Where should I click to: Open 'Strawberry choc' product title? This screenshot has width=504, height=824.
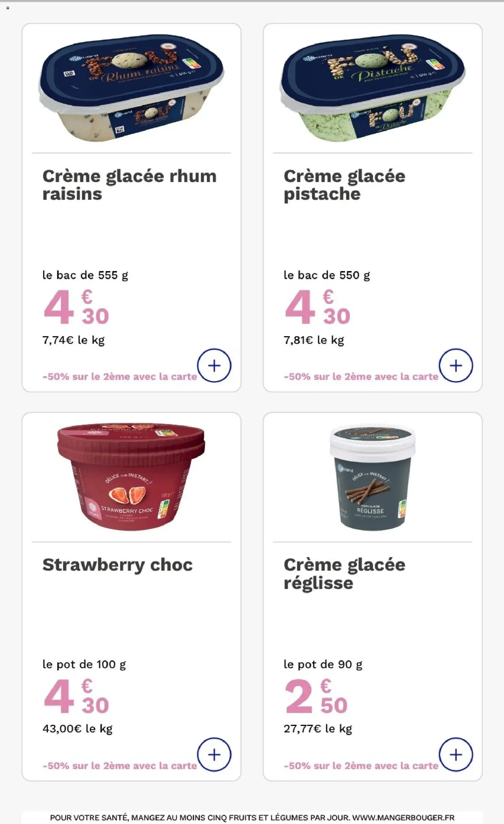coord(118,565)
